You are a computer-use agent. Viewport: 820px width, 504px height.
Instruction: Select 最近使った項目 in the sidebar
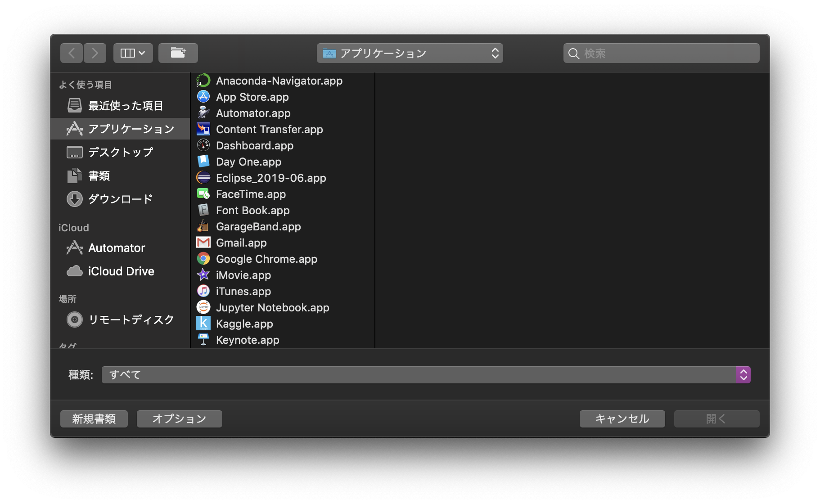[121, 106]
